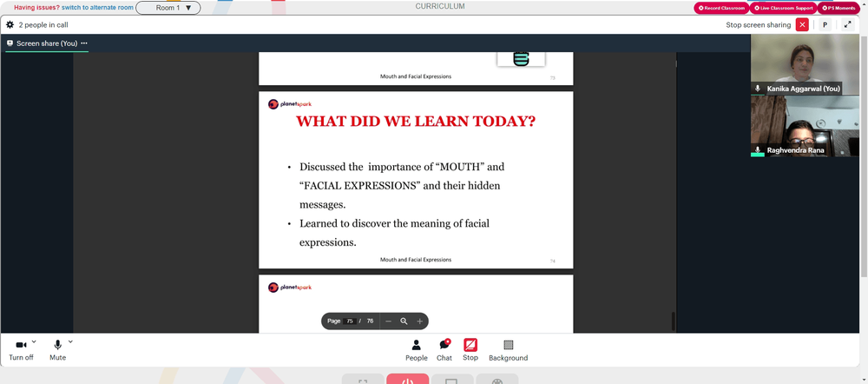868x384 pixels.
Task: Open camera options chevron
Action: click(34, 342)
